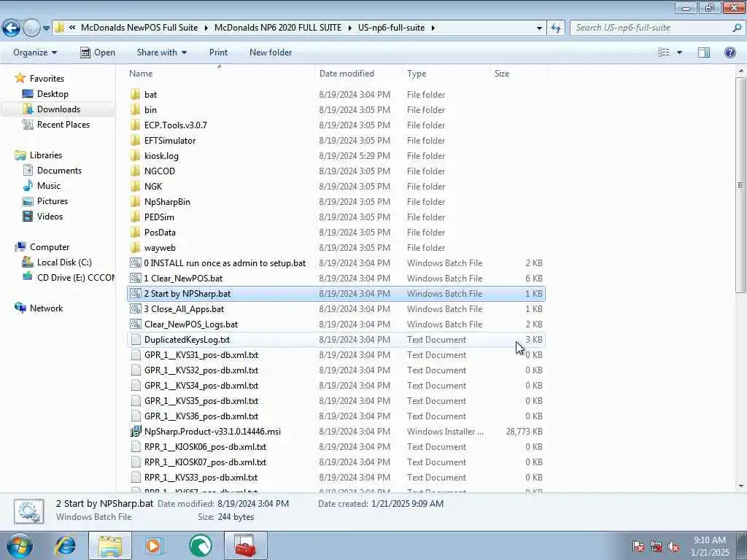Screen dimensions: 747x560
Task: Select DuplicatedKeysLog.txt file name
Action: [x=187, y=340]
